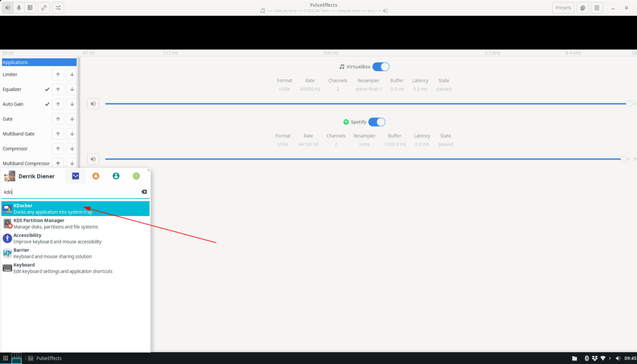The height and width of the screenshot is (364, 637).
Task: Click the lock screen icon
Action: 96,176
